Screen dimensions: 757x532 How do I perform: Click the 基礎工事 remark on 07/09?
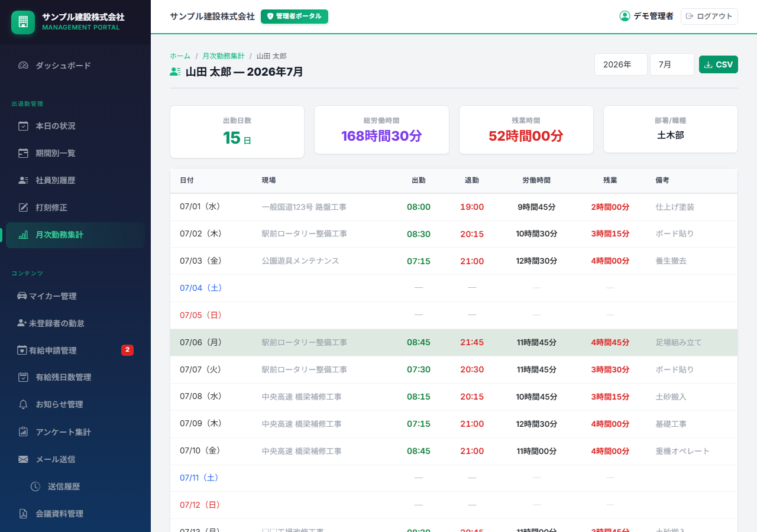click(x=671, y=424)
